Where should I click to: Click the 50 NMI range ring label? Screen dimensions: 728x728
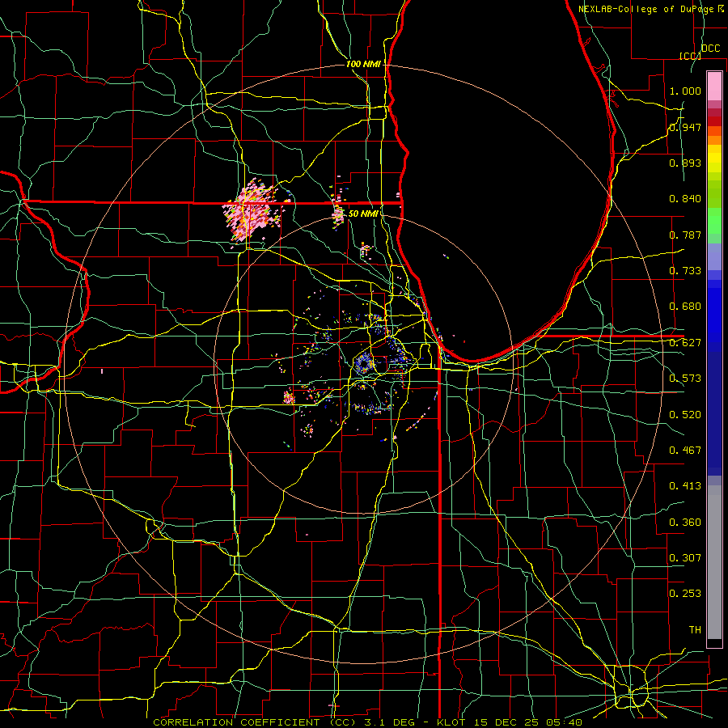pyautogui.click(x=363, y=214)
